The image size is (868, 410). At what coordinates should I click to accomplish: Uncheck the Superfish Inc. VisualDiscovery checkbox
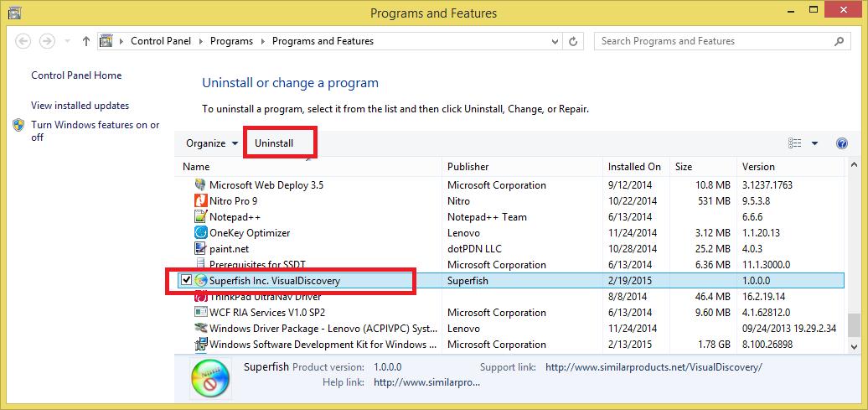pyautogui.click(x=187, y=280)
